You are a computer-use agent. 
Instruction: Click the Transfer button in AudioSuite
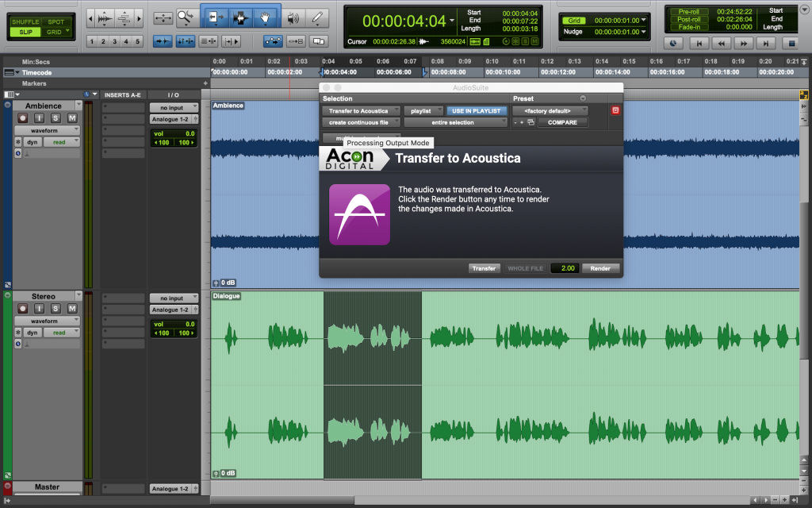[484, 268]
